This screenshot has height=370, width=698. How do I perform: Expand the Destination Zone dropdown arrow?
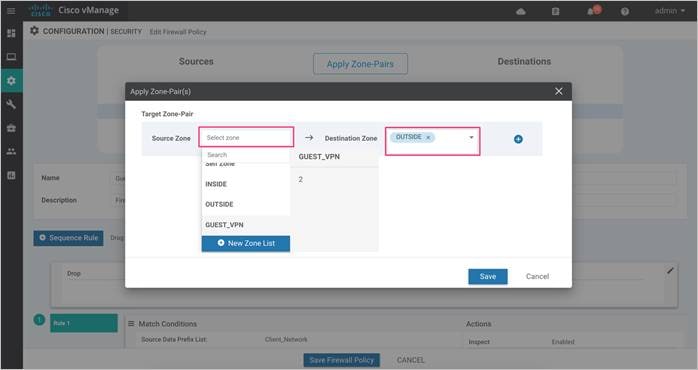pos(471,138)
